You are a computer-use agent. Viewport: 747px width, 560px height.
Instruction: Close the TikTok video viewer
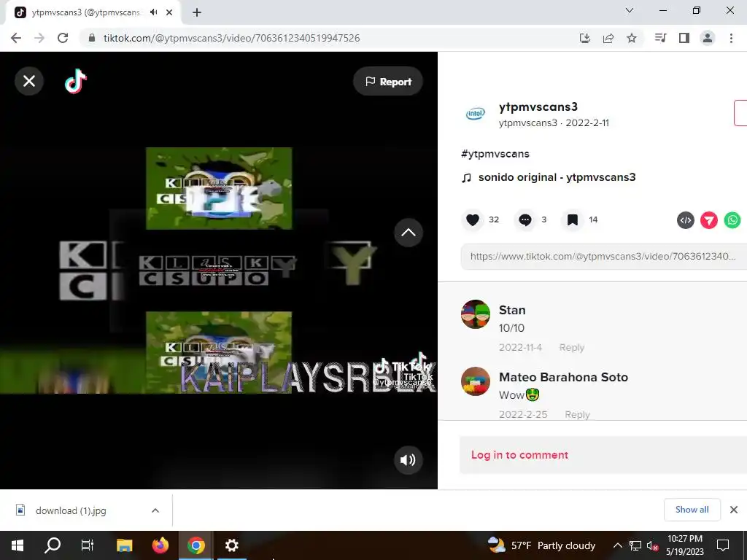(x=29, y=81)
